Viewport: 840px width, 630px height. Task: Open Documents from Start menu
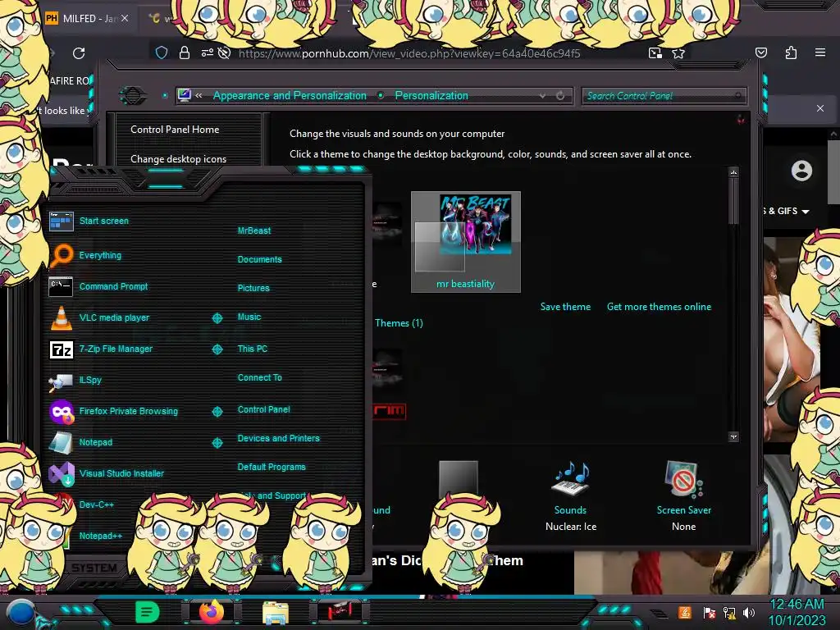pos(259,259)
